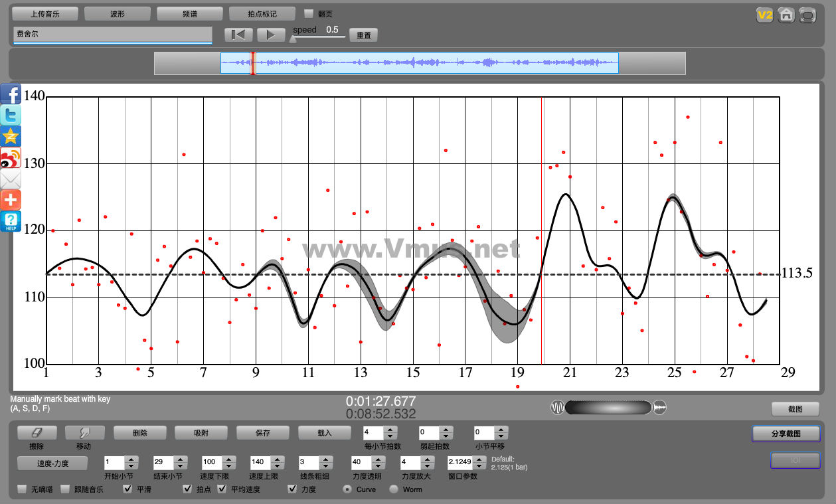
Task: Click the 分享截图 share screenshot button
Action: (786, 434)
